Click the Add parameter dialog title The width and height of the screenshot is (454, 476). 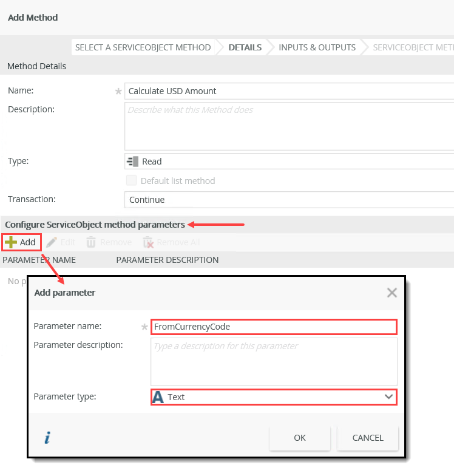point(65,293)
